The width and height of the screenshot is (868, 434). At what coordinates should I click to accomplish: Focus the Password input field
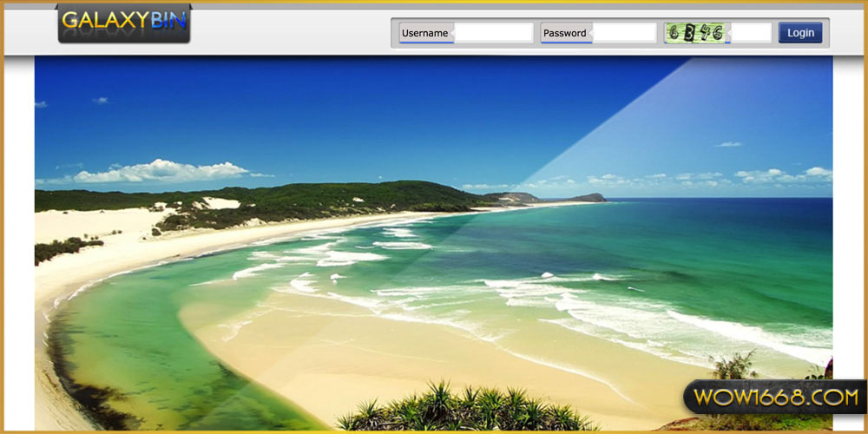click(623, 33)
